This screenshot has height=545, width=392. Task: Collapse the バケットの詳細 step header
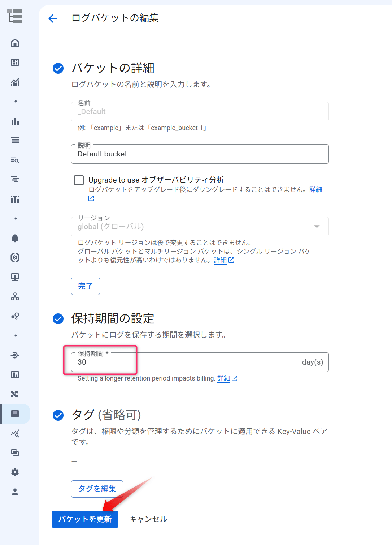click(x=113, y=68)
